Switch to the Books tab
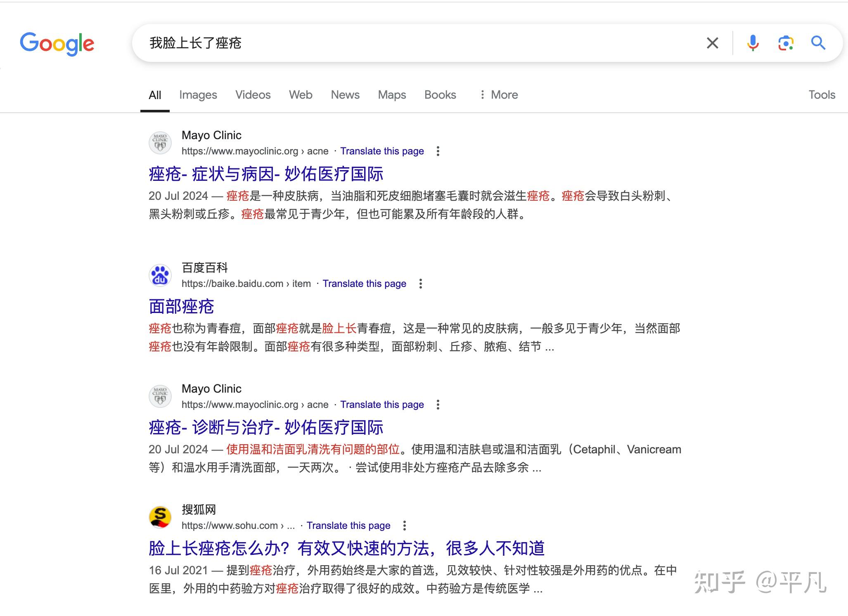The width and height of the screenshot is (848, 616). pyautogui.click(x=440, y=95)
